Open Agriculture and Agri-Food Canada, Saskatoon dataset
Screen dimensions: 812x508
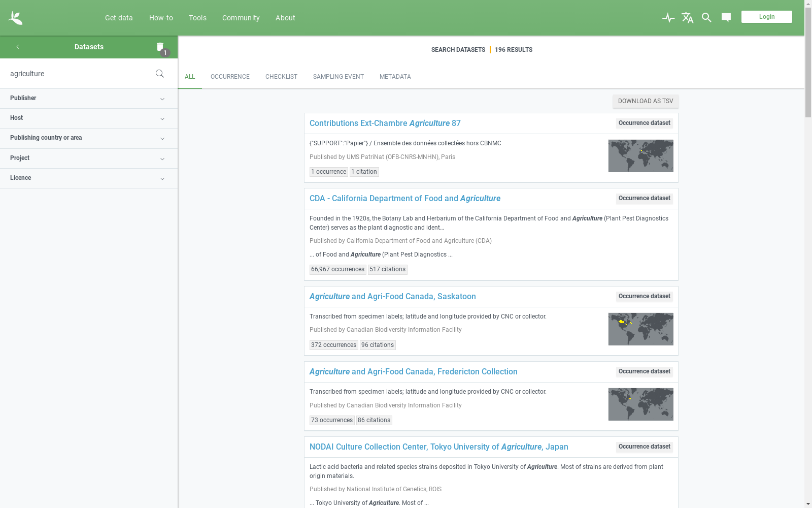tap(393, 297)
